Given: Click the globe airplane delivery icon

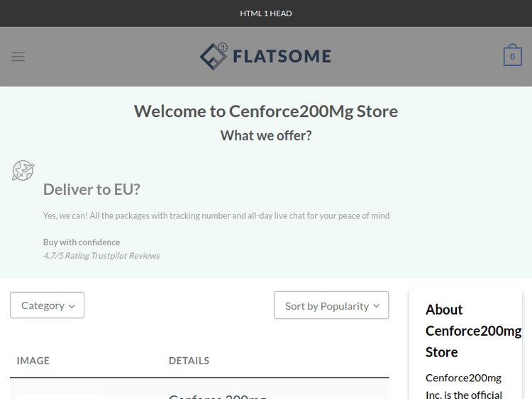Looking at the screenshot, I should [23, 171].
